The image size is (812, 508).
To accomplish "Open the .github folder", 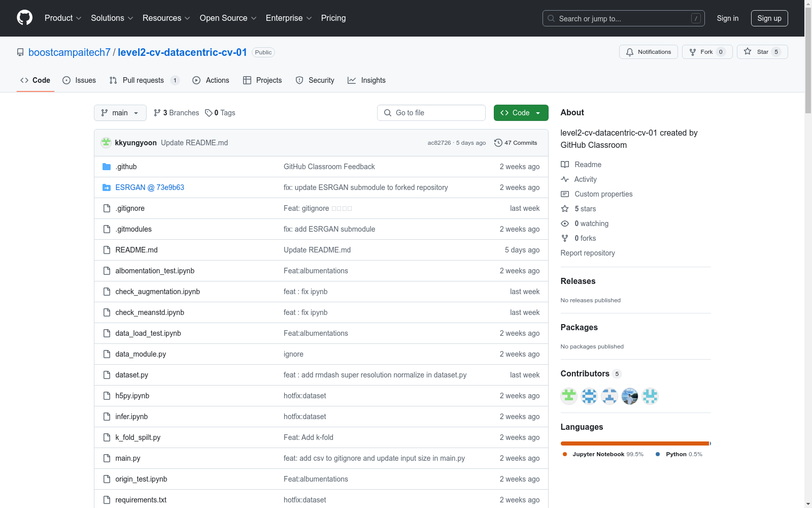I will (126, 167).
